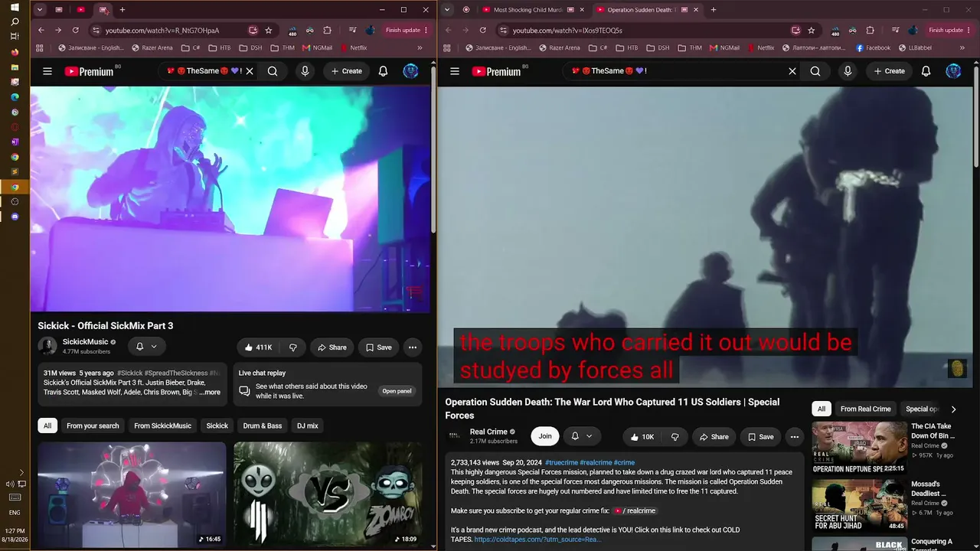Expand SickickMusic notification bell dropdown
This screenshot has width=980, height=551.
click(146, 347)
